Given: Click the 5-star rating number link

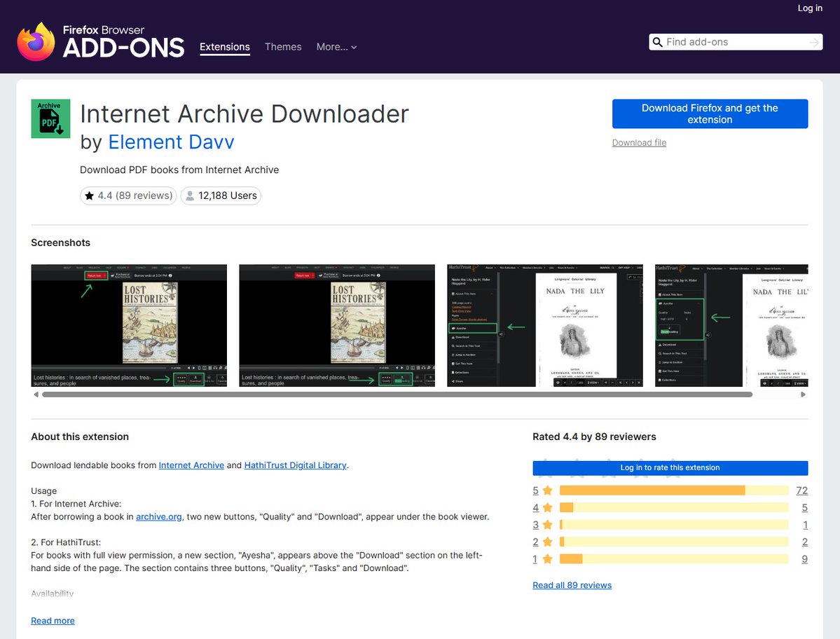Looking at the screenshot, I should [x=536, y=490].
